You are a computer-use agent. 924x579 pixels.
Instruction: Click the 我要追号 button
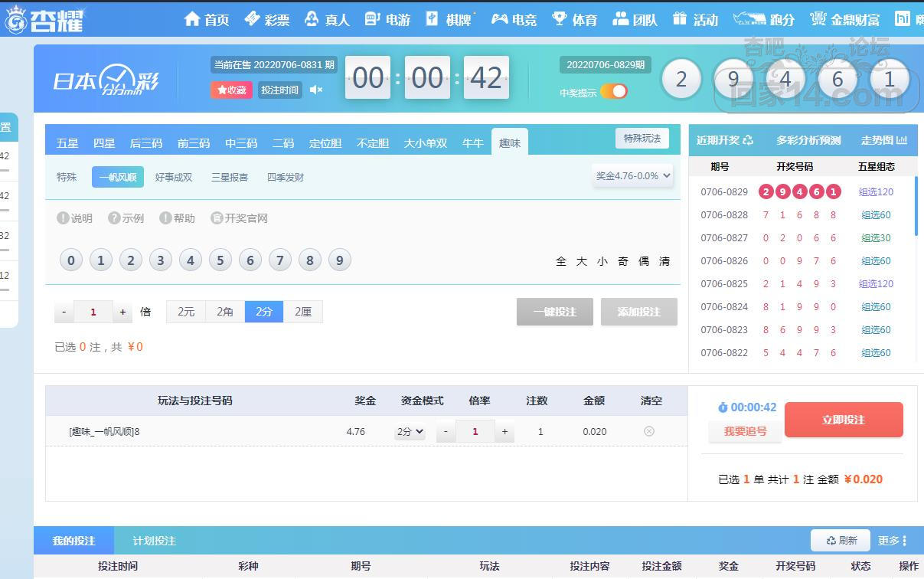coord(745,431)
